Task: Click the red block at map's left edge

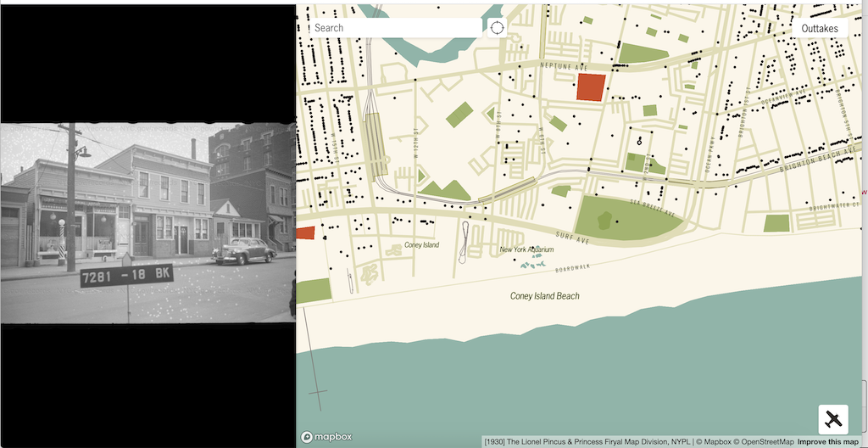Action: (x=305, y=232)
